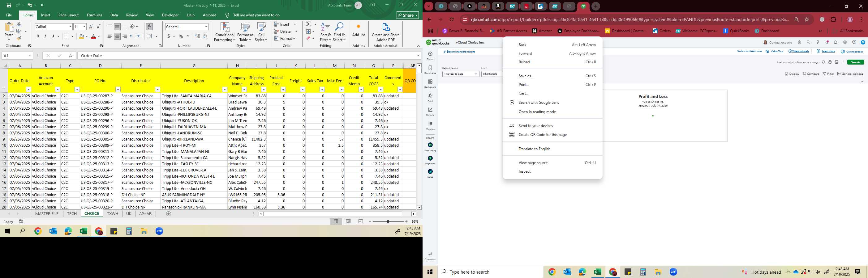This screenshot has width=868, height=278.
Task: Open the font size dropdown
Action: click(84, 27)
